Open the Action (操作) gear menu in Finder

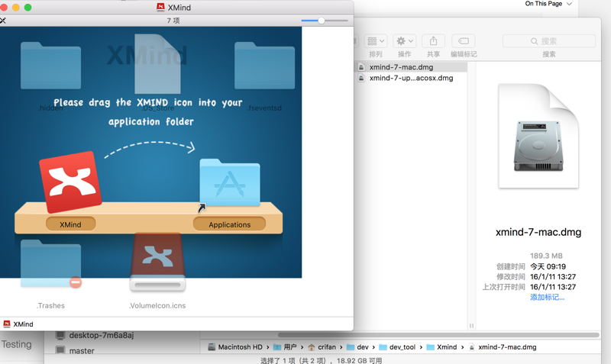(x=405, y=41)
